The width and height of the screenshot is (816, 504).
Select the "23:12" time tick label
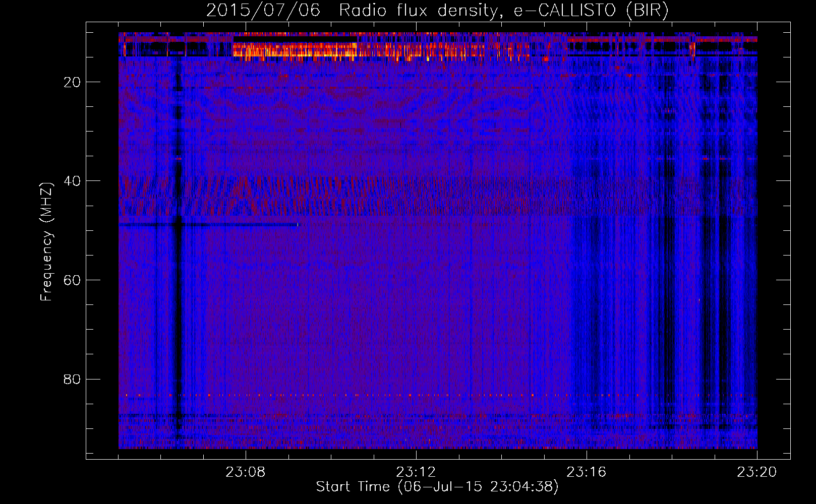coord(416,472)
